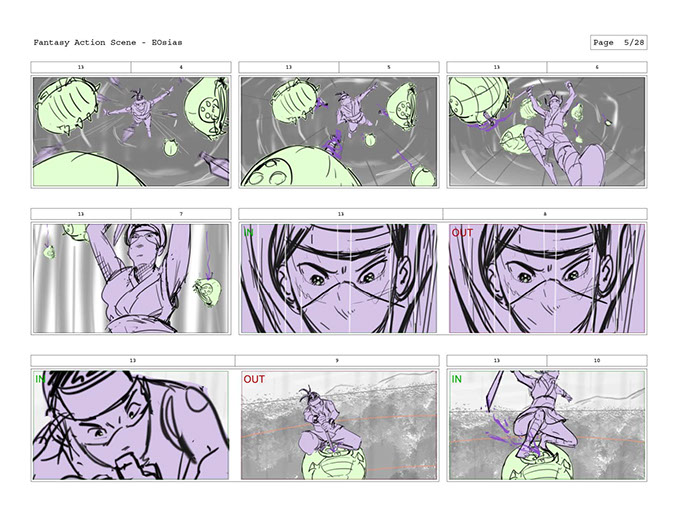Click the panel number 4 header cell
678x525 pixels.
pyautogui.click(x=180, y=67)
